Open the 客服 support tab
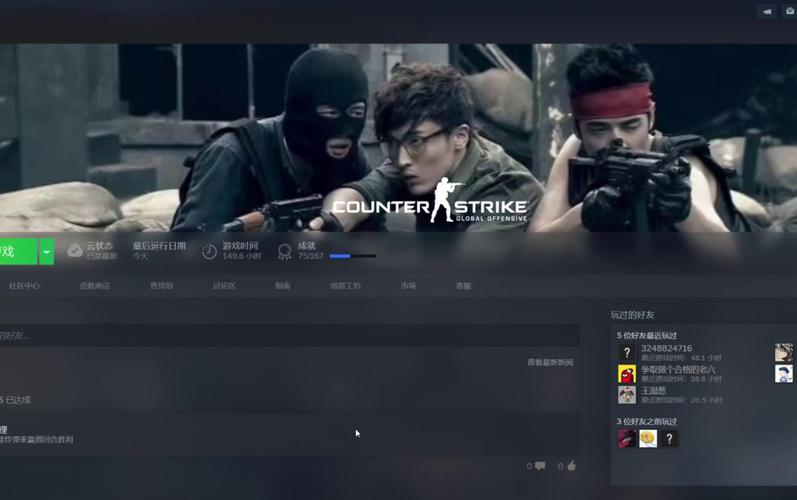 pos(463,286)
